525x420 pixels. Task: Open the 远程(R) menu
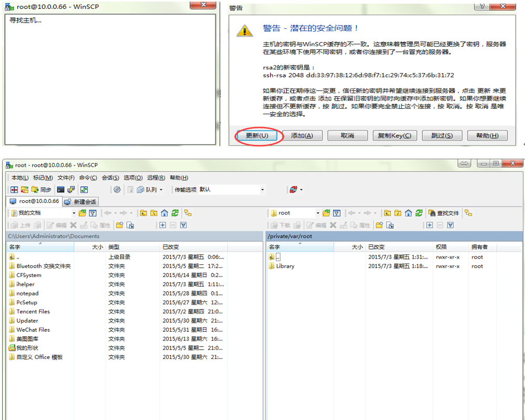156,178
